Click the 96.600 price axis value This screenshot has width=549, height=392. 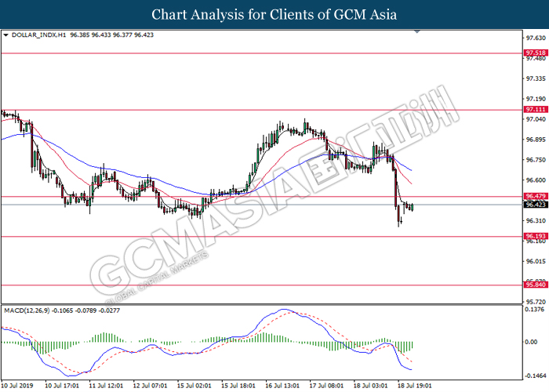(x=536, y=180)
